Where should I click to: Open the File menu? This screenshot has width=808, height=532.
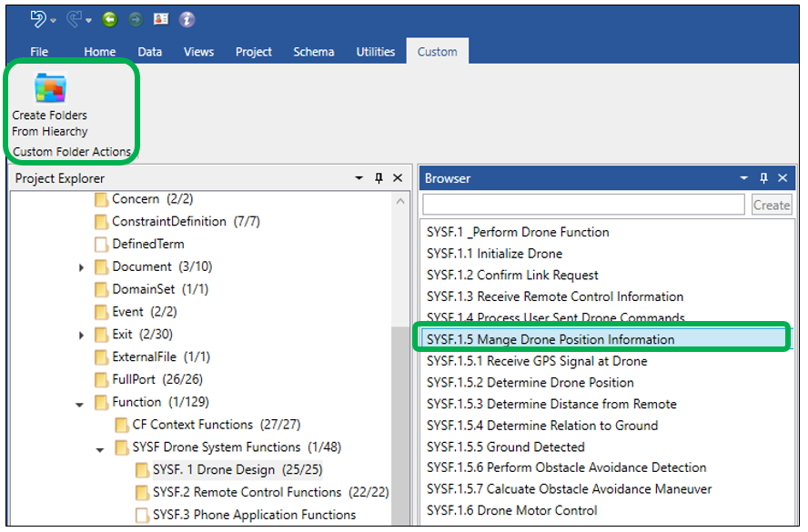[x=39, y=52]
